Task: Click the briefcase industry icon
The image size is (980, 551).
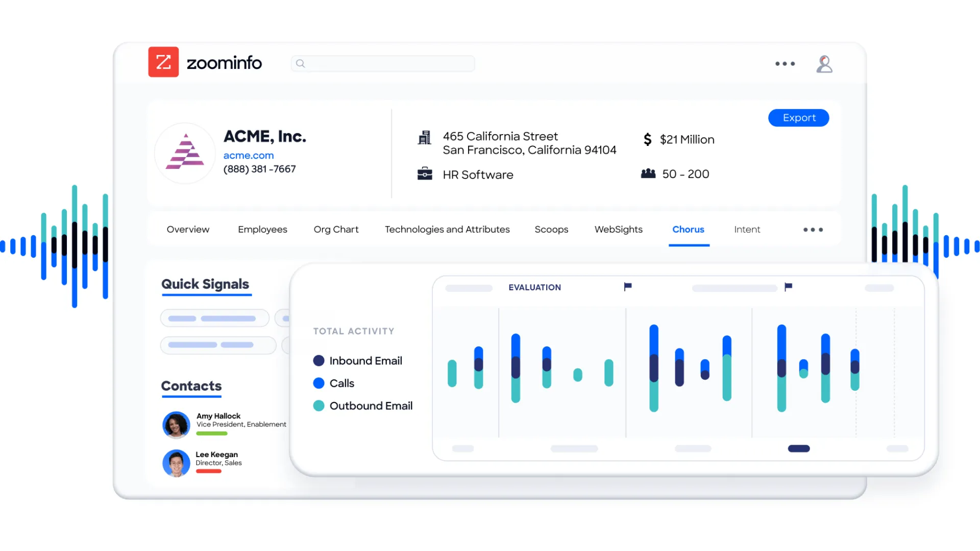Action: click(x=425, y=174)
